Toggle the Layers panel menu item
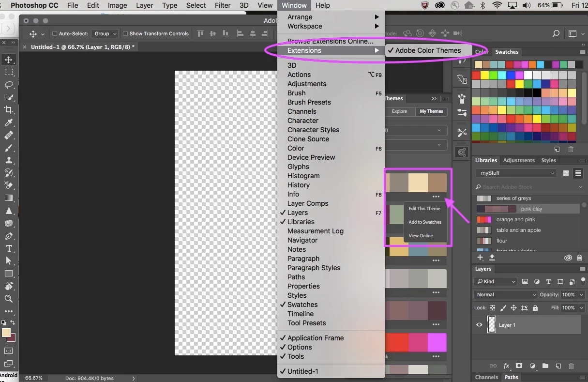 point(331,213)
